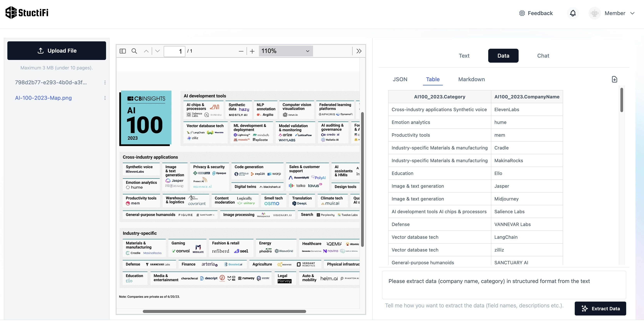Switch to the Markdown view tab

tap(471, 79)
